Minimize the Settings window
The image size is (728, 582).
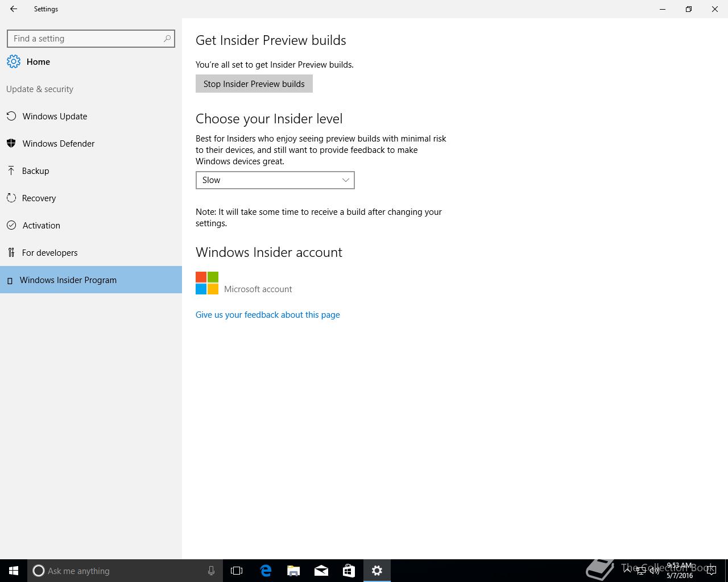(663, 9)
